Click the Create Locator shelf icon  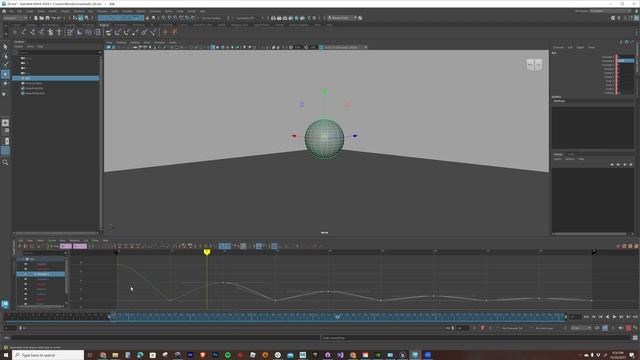pos(15,32)
